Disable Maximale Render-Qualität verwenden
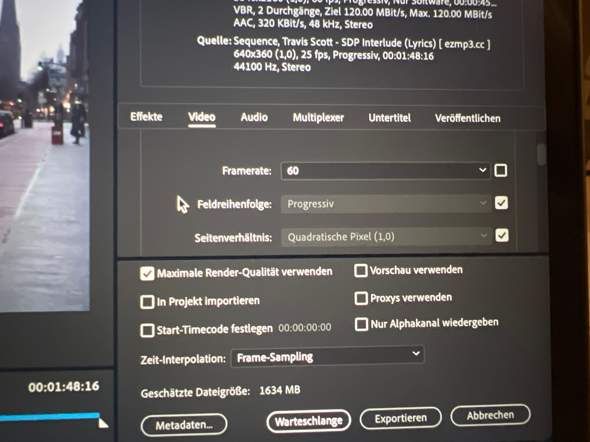Viewport: 590px width, 442px height. [147, 273]
